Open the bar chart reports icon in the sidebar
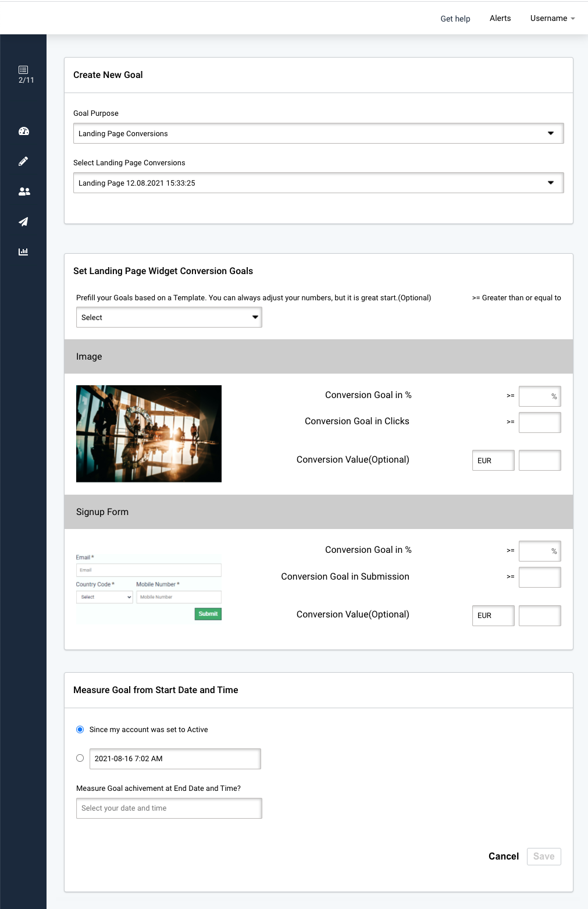Viewport: 588px width, 909px height. tap(23, 252)
